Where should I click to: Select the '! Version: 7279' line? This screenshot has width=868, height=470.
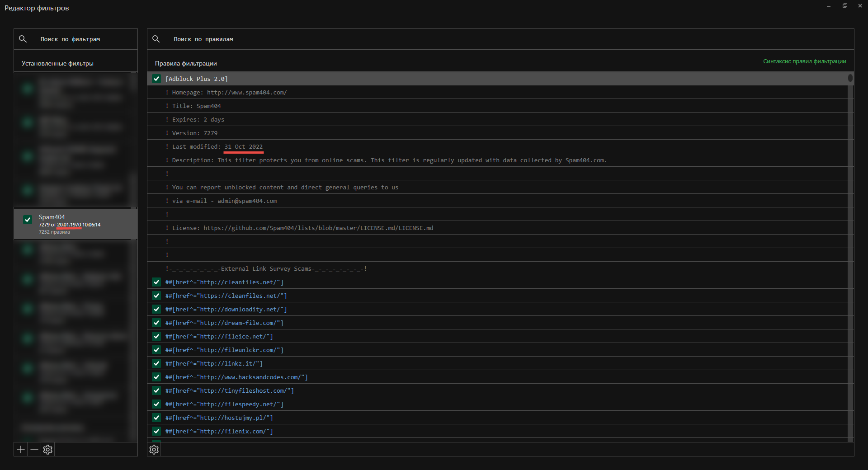(497, 133)
